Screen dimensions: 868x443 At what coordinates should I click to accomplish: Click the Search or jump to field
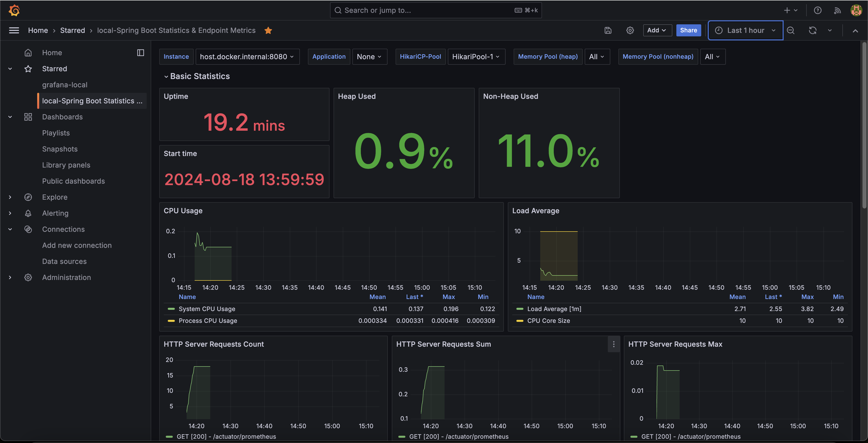[436, 11]
